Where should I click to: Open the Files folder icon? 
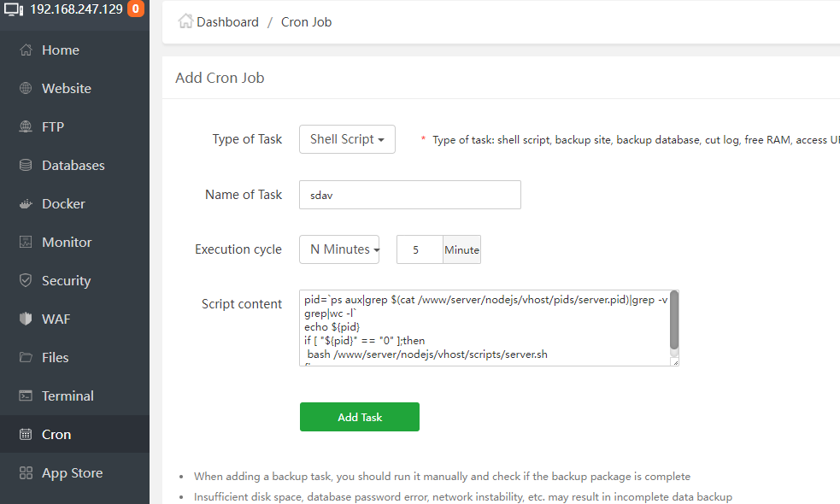(26, 358)
